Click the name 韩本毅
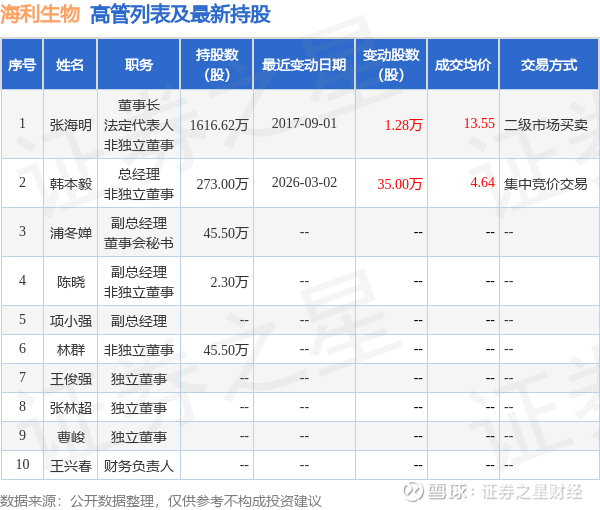 click(x=70, y=184)
